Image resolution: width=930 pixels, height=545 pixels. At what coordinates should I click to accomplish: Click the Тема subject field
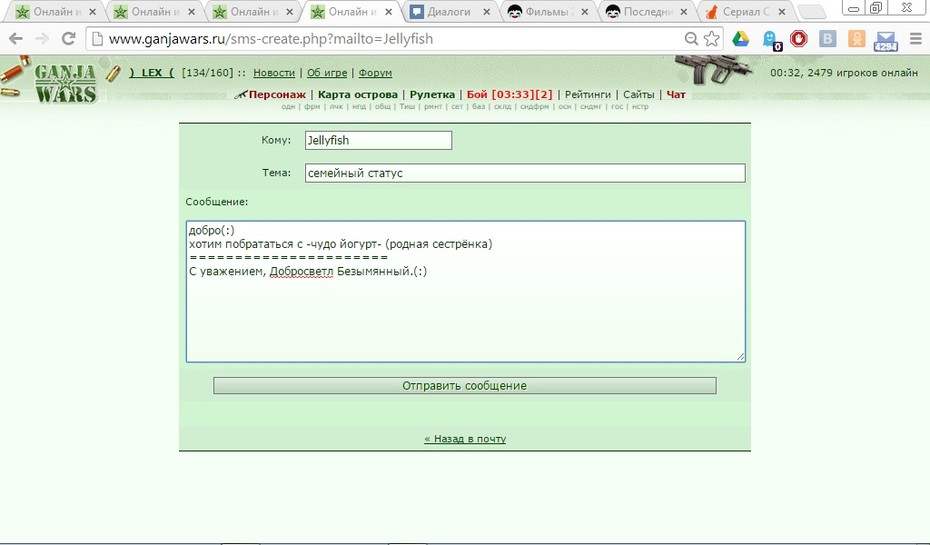[525, 173]
